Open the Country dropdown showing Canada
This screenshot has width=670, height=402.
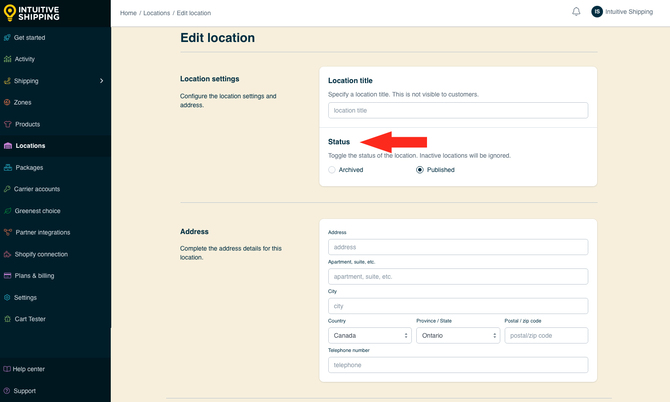370,335
